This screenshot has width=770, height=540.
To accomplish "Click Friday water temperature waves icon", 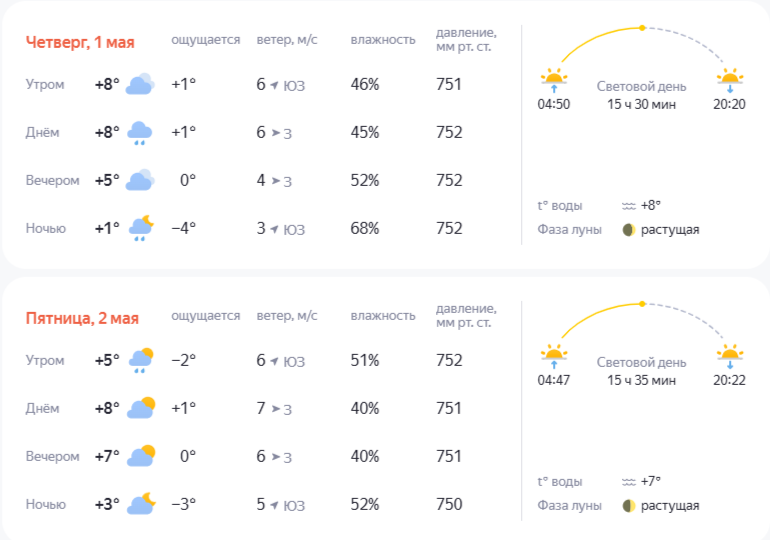I will (x=629, y=481).
